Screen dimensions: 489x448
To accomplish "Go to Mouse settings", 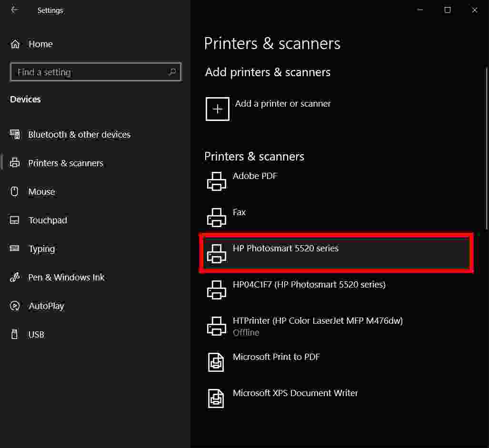I will (41, 191).
